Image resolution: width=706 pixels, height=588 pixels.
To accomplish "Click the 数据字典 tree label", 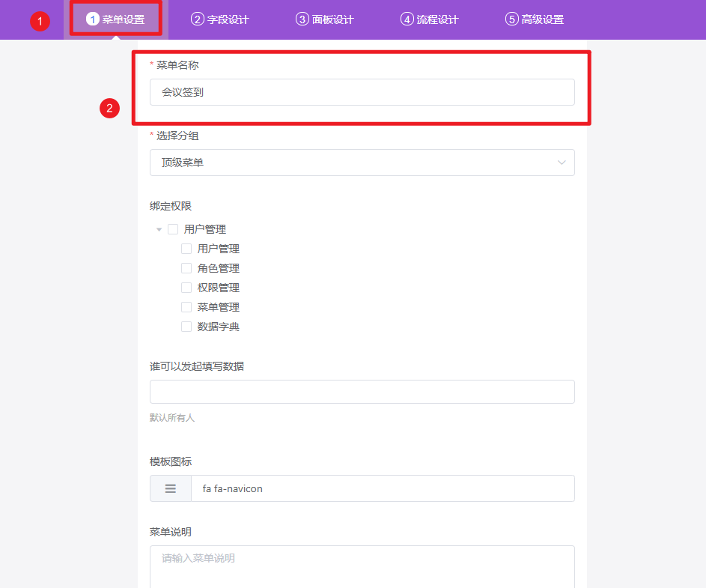I will click(x=219, y=327).
